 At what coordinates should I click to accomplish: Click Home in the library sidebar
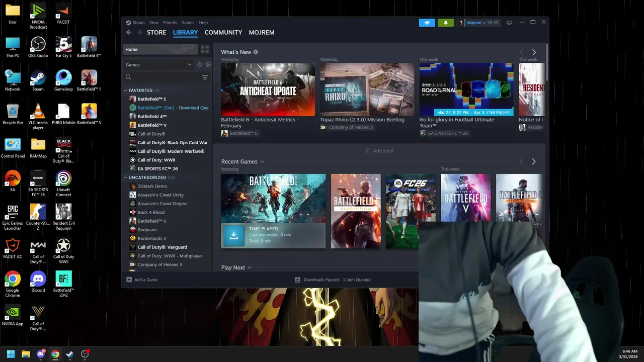coord(160,49)
